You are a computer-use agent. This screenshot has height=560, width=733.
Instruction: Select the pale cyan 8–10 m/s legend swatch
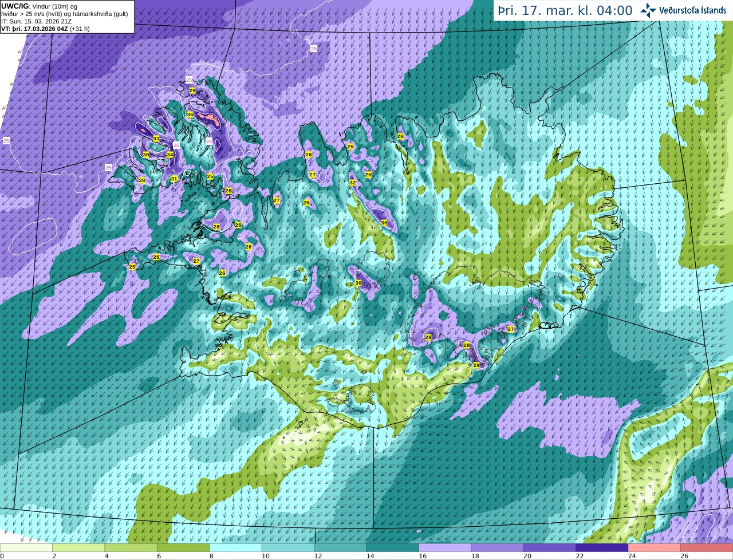[236, 547]
